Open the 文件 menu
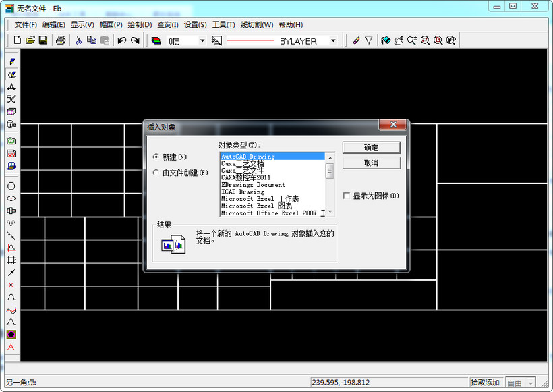The width and height of the screenshot is (553, 392). click(x=26, y=25)
